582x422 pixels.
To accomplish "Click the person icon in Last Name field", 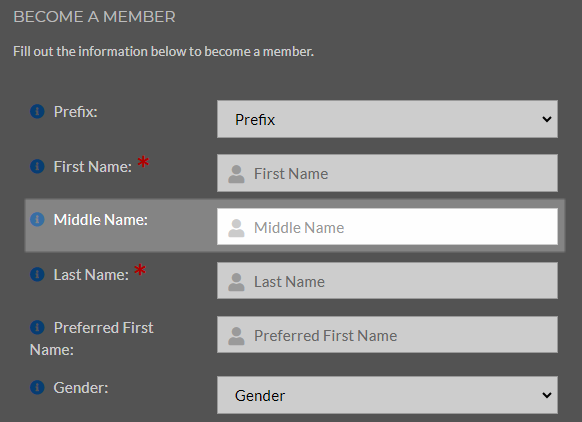I will coord(236,282).
